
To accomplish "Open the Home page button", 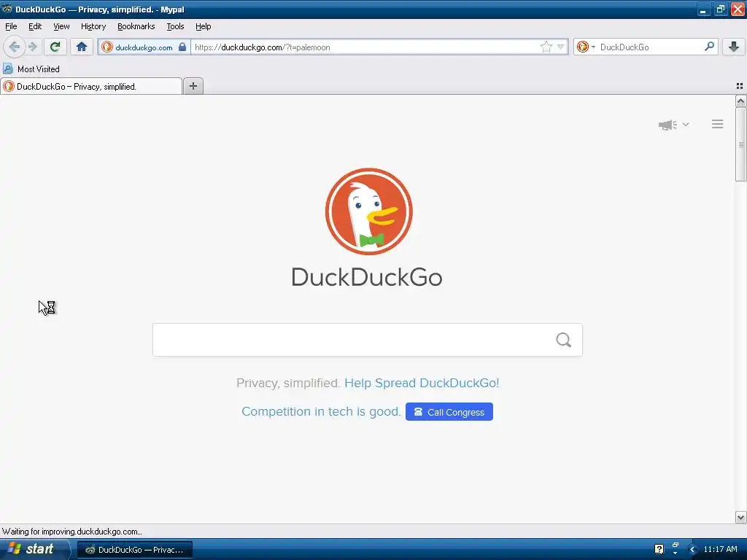I will point(82,47).
